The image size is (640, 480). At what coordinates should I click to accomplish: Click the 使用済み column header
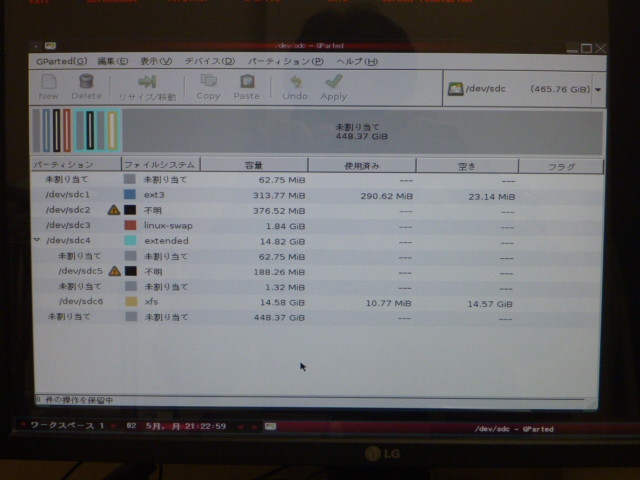click(x=362, y=166)
